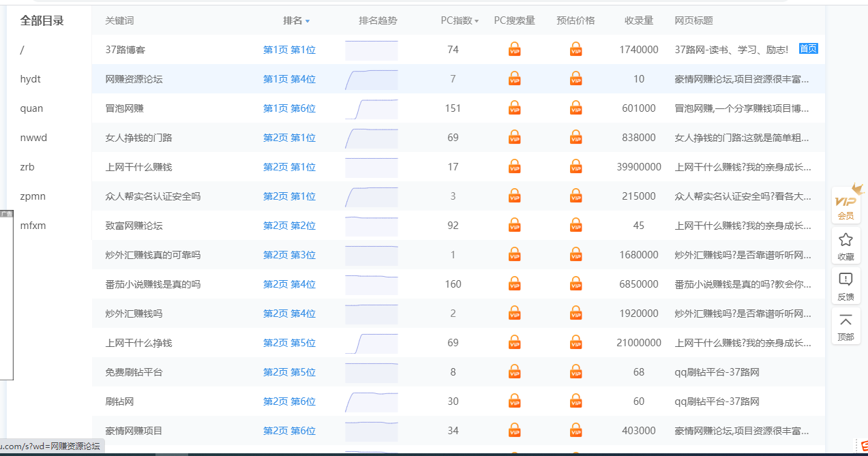Select the quan directory in sidebar
868x456 pixels.
[31, 108]
